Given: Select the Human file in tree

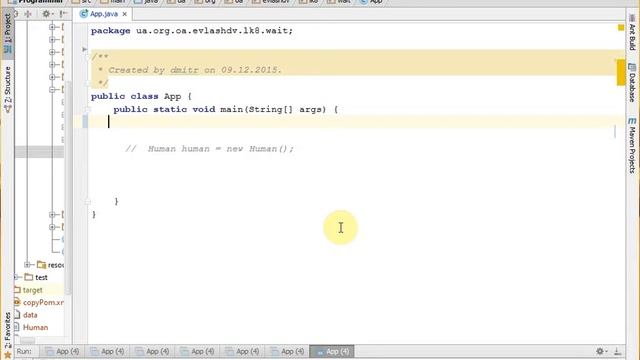Looking at the screenshot, I should pos(36,327).
